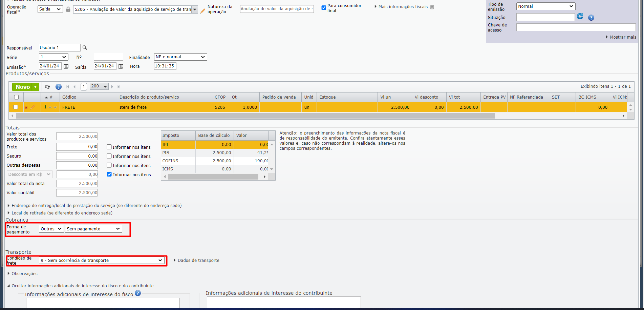Viewport: 644px width, 310px height.
Task: Expand Mais informações fiscais
Action: 402,7
